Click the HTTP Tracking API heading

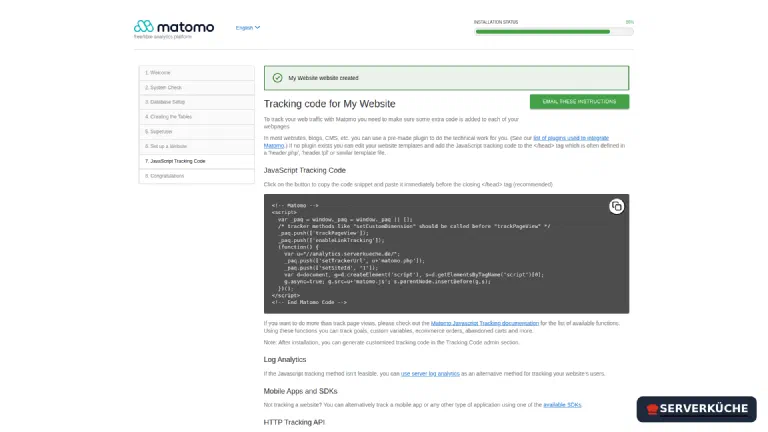(x=294, y=422)
